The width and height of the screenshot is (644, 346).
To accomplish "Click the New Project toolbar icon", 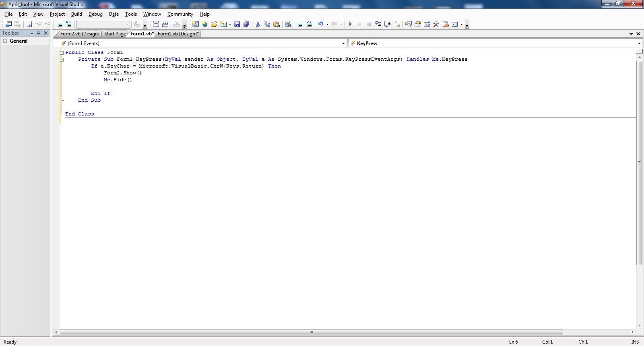I will click(x=196, y=24).
